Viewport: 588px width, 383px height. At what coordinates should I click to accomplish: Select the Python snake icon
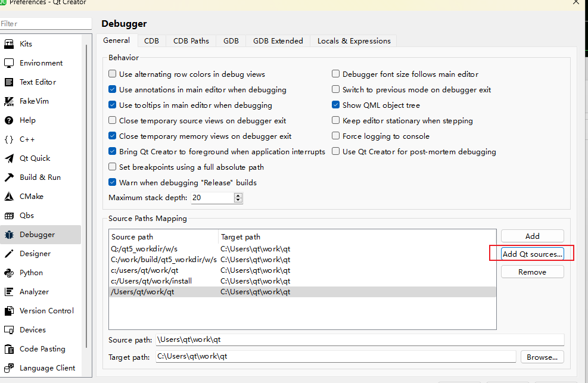coord(9,273)
